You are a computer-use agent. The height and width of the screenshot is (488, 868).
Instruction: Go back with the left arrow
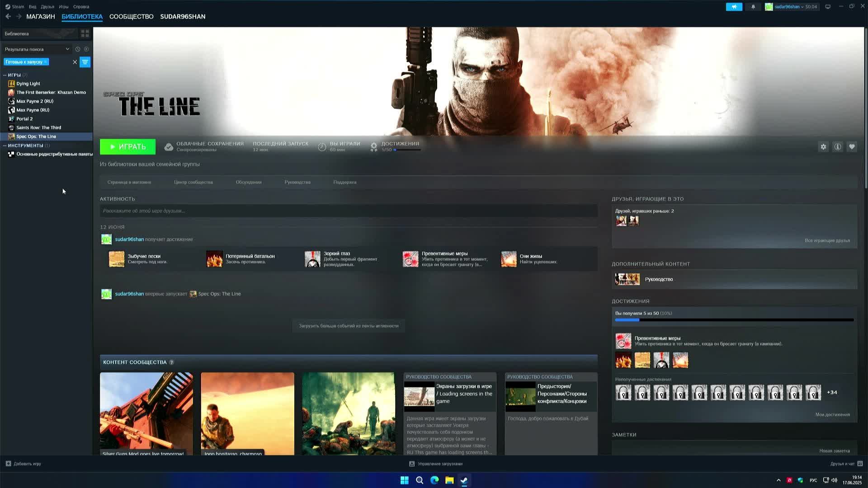(8, 16)
